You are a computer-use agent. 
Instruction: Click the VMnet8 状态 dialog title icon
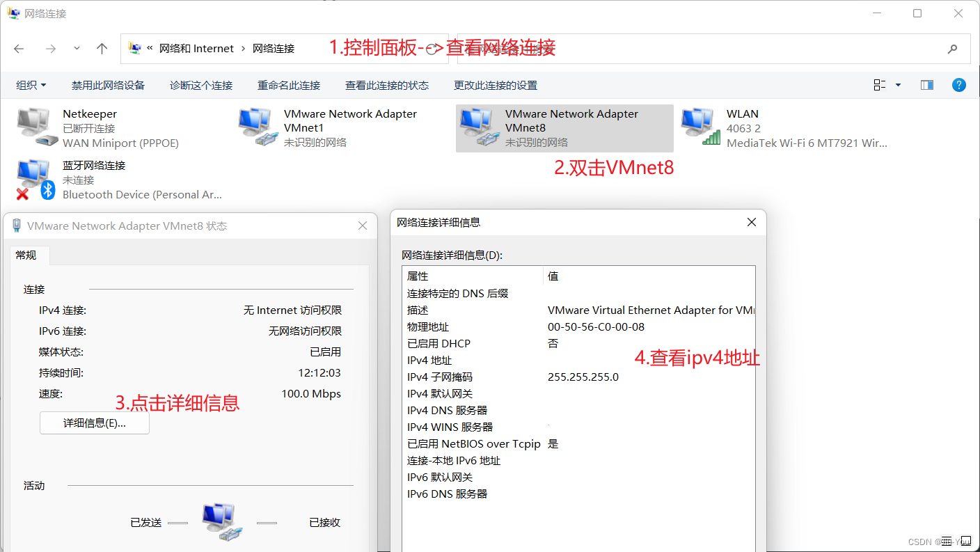17,226
